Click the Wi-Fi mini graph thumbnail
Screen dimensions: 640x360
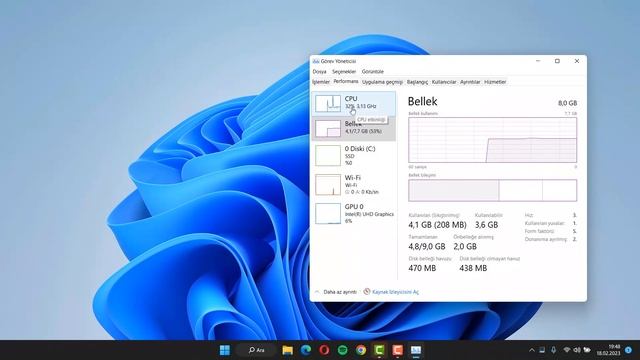328,184
